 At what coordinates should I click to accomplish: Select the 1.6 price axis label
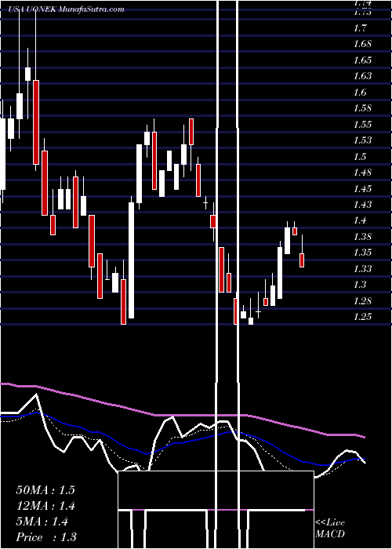(x=360, y=93)
